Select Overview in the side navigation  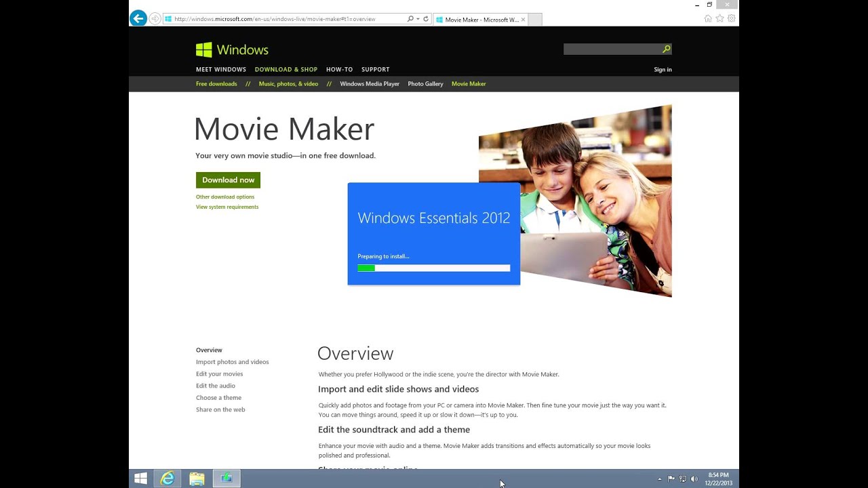209,350
